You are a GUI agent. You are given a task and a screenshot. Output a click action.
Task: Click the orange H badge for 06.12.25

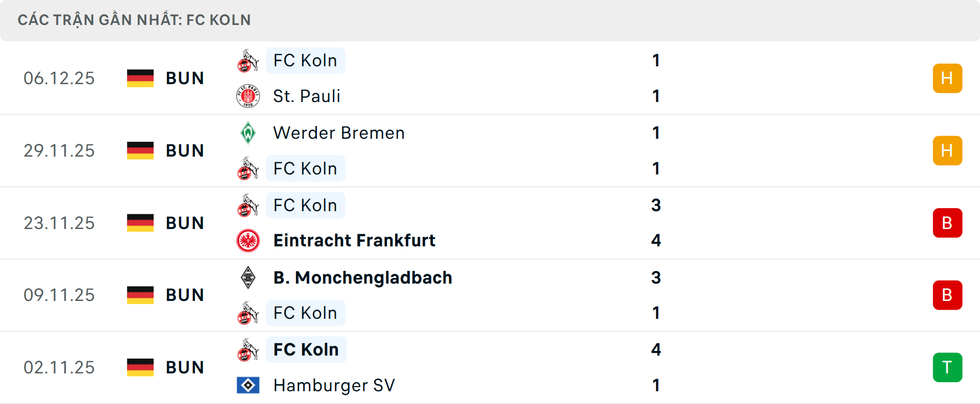coord(947,78)
